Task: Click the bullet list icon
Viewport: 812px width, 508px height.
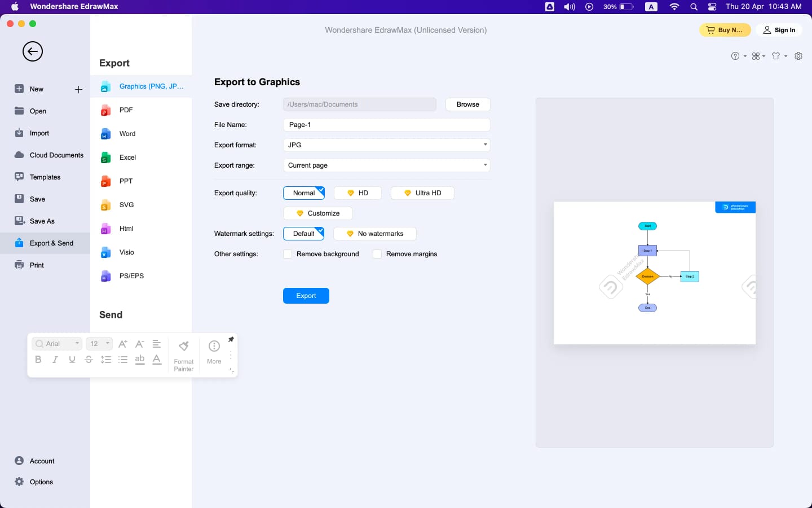Action: point(123,360)
